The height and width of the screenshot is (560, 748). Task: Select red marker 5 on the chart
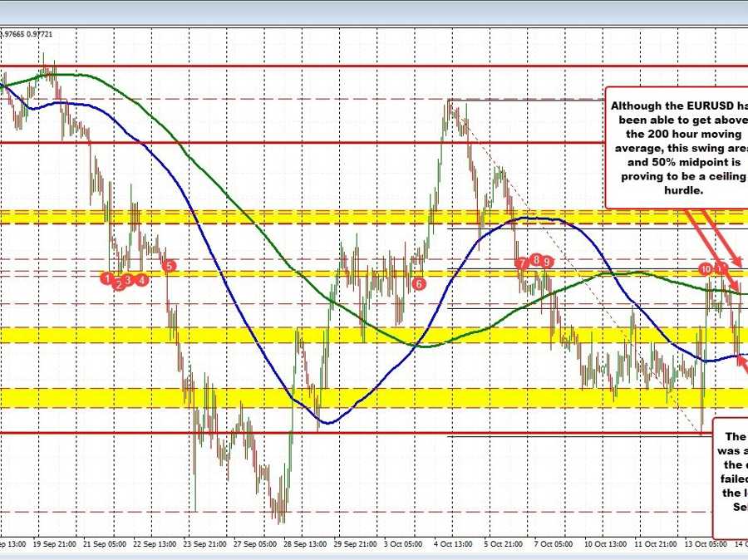coord(170,266)
